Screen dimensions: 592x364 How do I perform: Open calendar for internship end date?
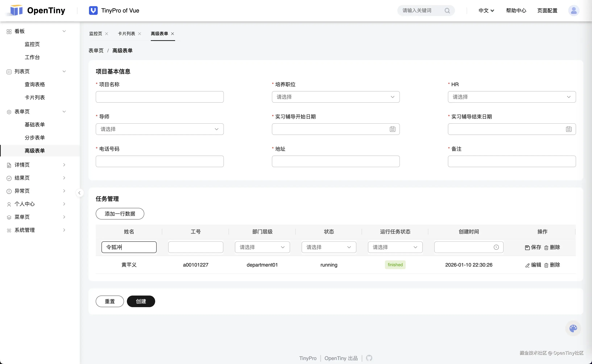pos(568,129)
